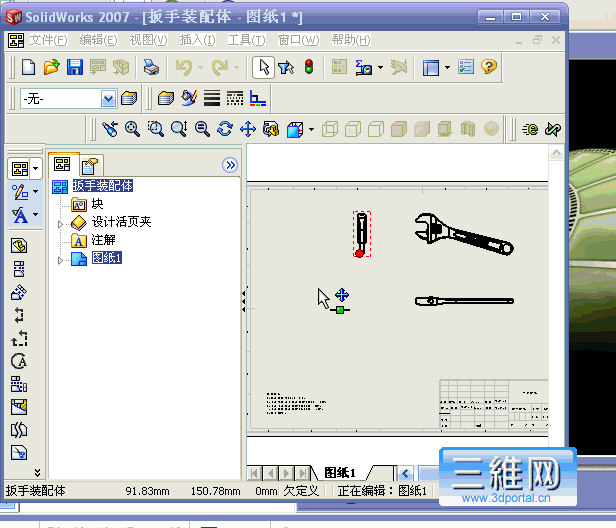Open the 窗口(W) menu
This screenshot has height=528, width=616.
(x=299, y=40)
